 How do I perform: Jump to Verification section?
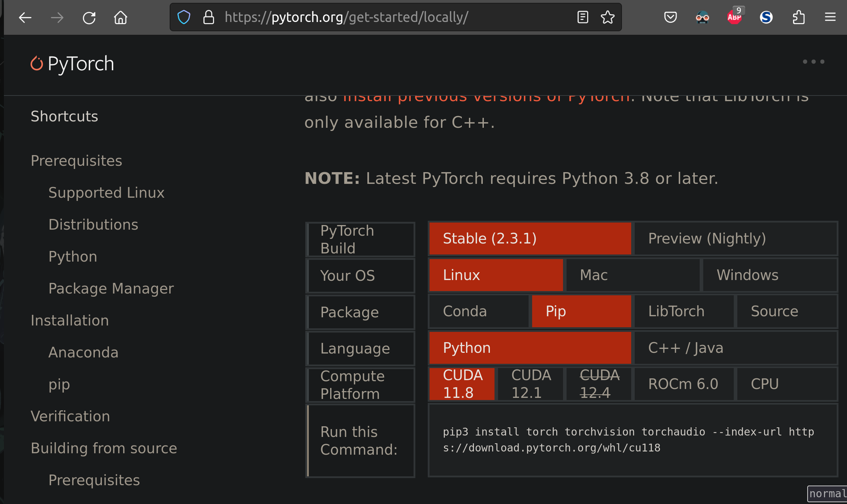point(70,416)
